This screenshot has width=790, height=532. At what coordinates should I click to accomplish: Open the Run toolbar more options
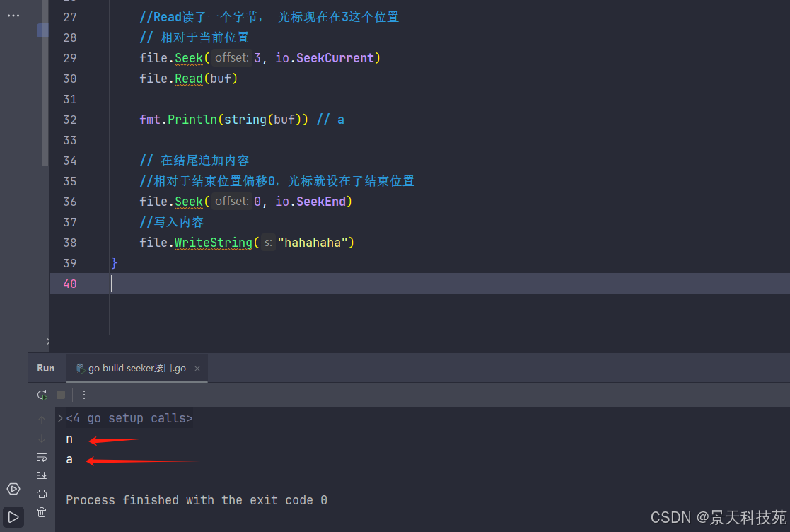tap(84, 395)
